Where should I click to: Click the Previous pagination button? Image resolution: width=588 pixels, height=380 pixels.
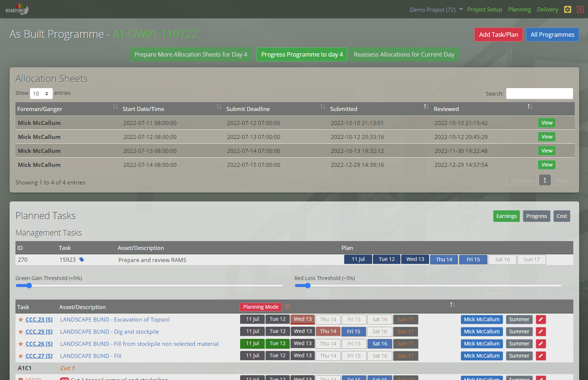tap(522, 180)
